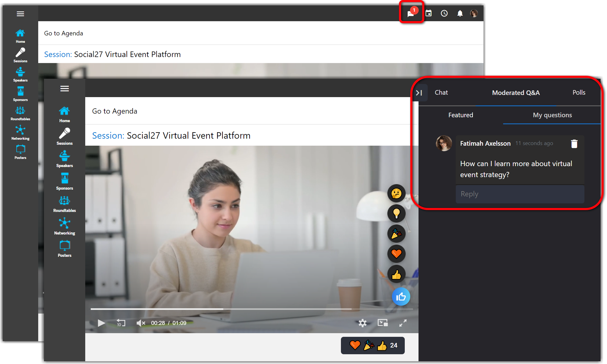Collapse the chat side panel

(419, 93)
